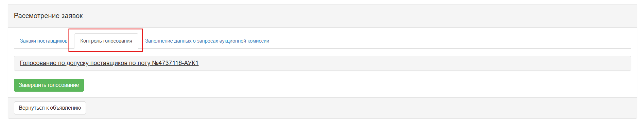The height and width of the screenshot is (125, 644).
Task: Finish voting with the green button
Action: tap(49, 85)
